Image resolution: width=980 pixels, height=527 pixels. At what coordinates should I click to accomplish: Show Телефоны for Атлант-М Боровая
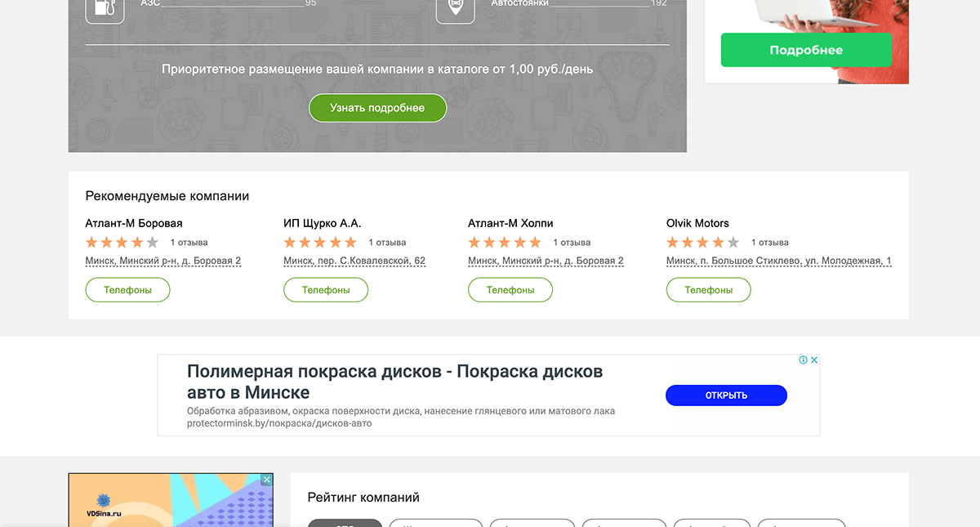coord(127,290)
